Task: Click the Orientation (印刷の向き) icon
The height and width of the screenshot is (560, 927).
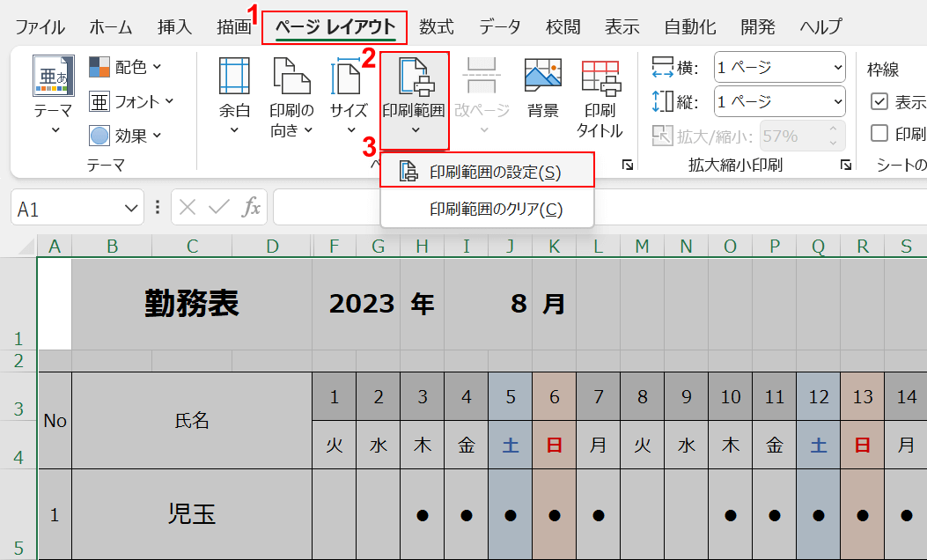Action: (291, 77)
